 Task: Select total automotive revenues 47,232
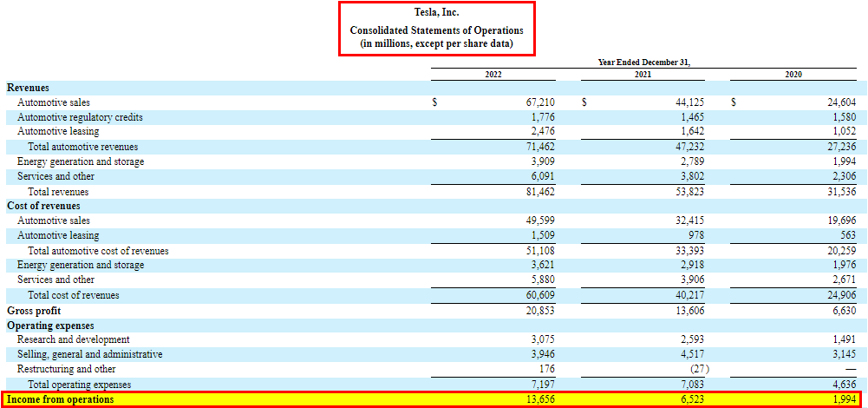(689, 147)
